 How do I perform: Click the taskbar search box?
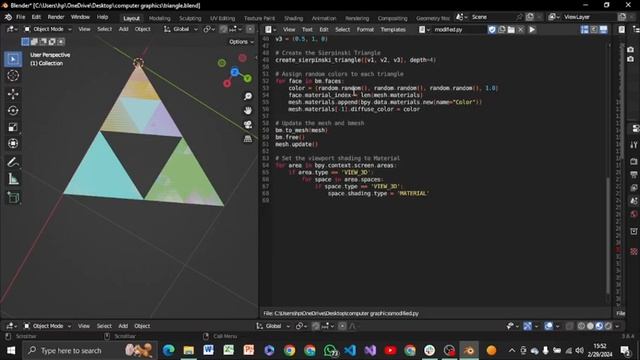click(x=89, y=351)
